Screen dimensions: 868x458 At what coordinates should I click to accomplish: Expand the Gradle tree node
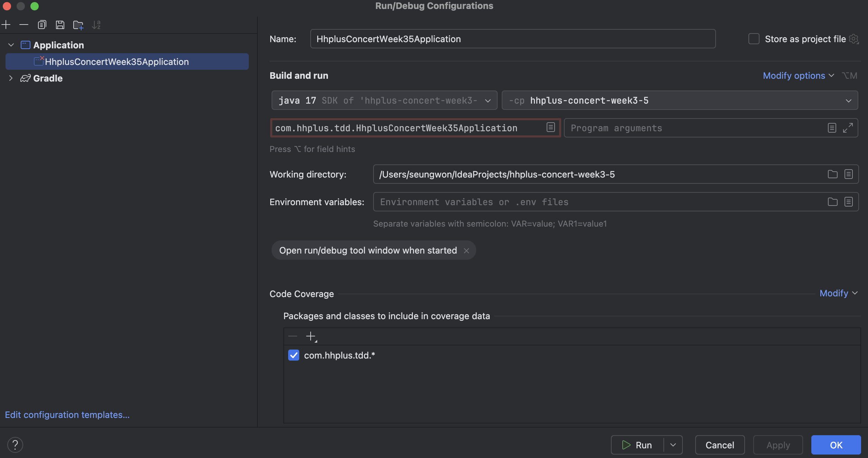11,78
